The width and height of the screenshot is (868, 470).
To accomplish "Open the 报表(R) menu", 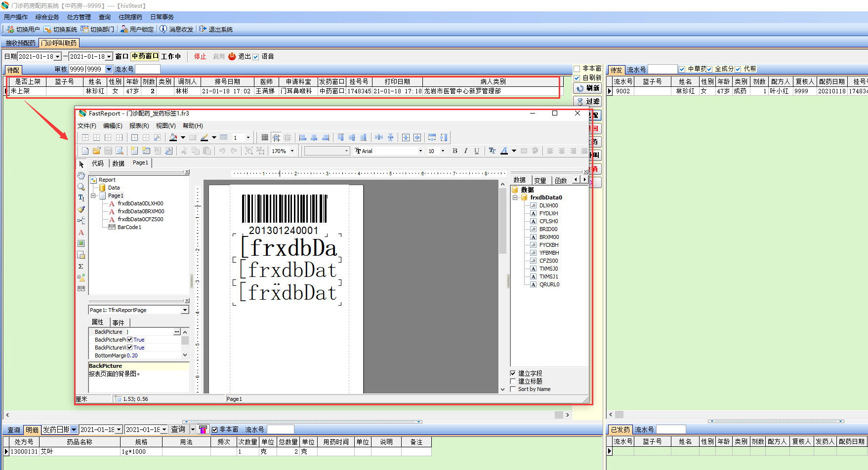I will click(139, 126).
